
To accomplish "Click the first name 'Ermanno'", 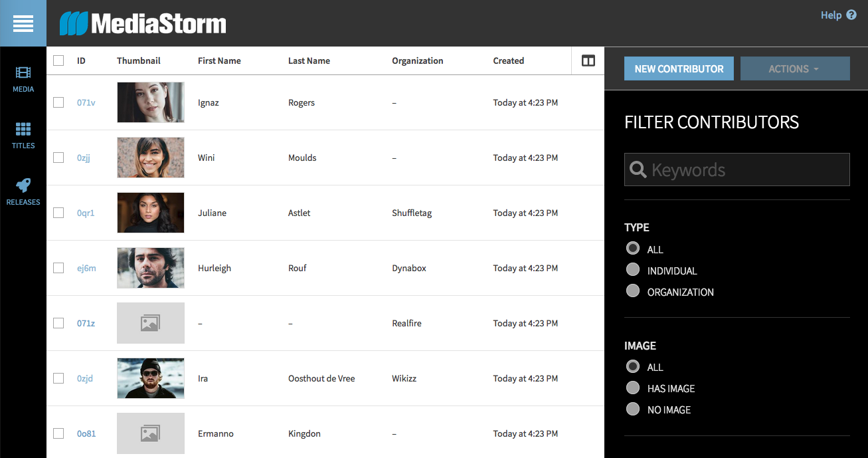I will click(x=216, y=433).
